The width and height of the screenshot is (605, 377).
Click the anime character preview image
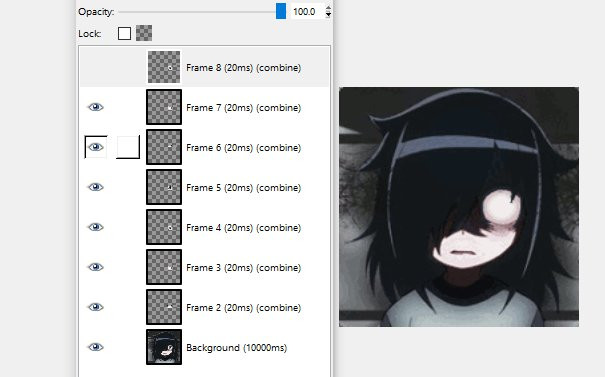459,207
